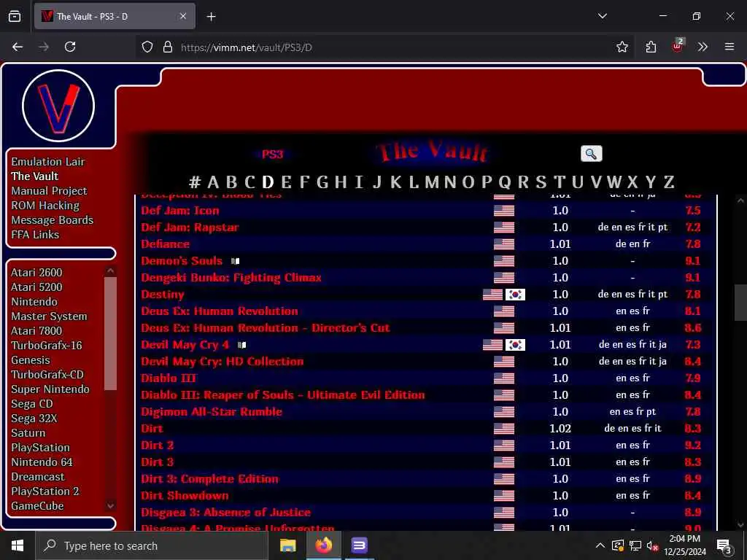Open the FFA Links link

pyautogui.click(x=35, y=235)
